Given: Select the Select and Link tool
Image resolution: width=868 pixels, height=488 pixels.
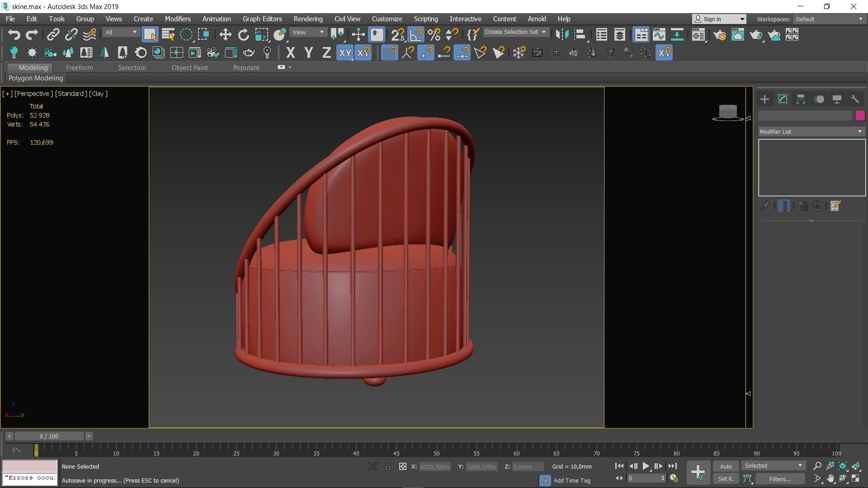Looking at the screenshot, I should pyautogui.click(x=53, y=35).
